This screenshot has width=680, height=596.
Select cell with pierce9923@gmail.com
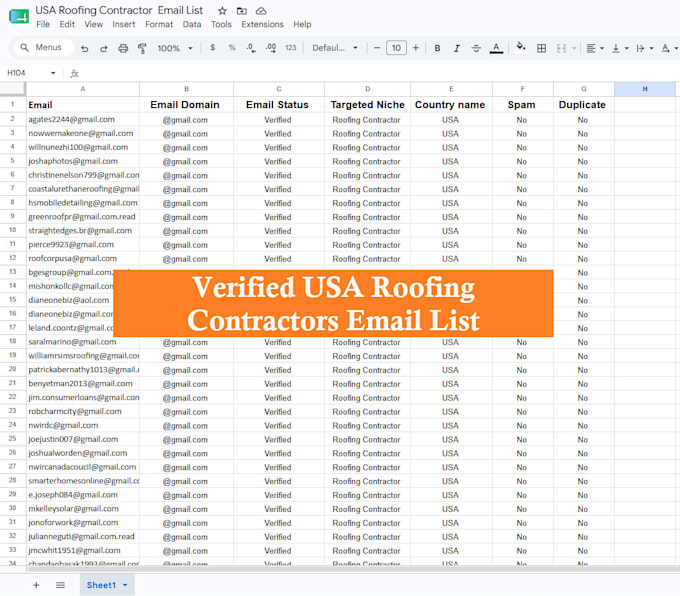click(x=83, y=245)
